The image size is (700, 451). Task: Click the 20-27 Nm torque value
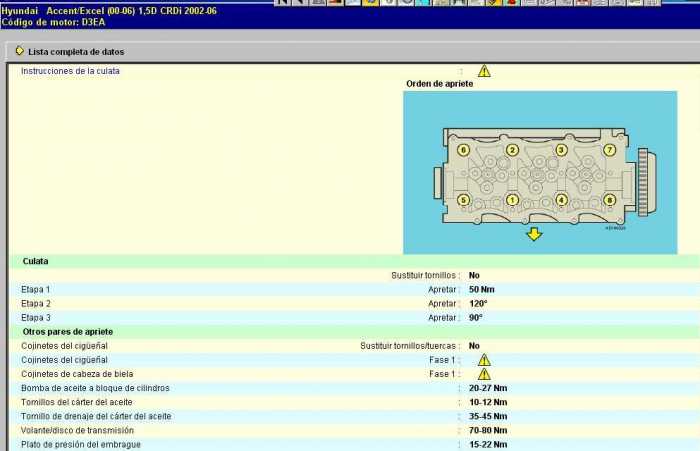488,388
